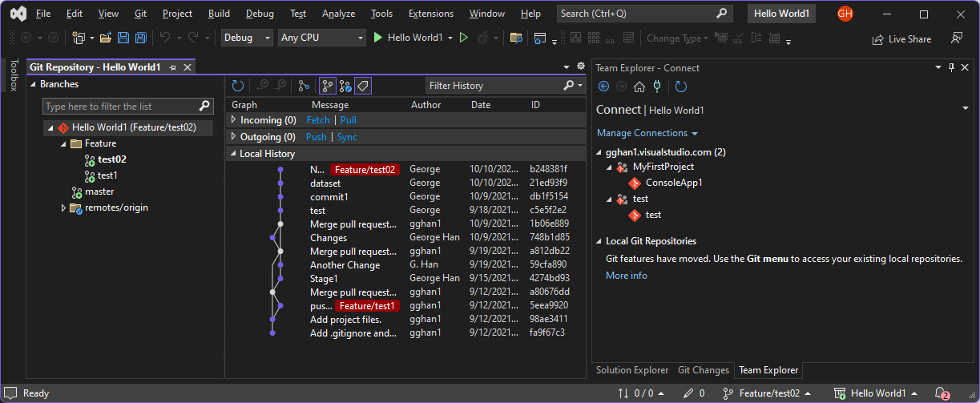Click the branch filter magnifier icon
This screenshot has height=403, width=980.
(x=204, y=106)
